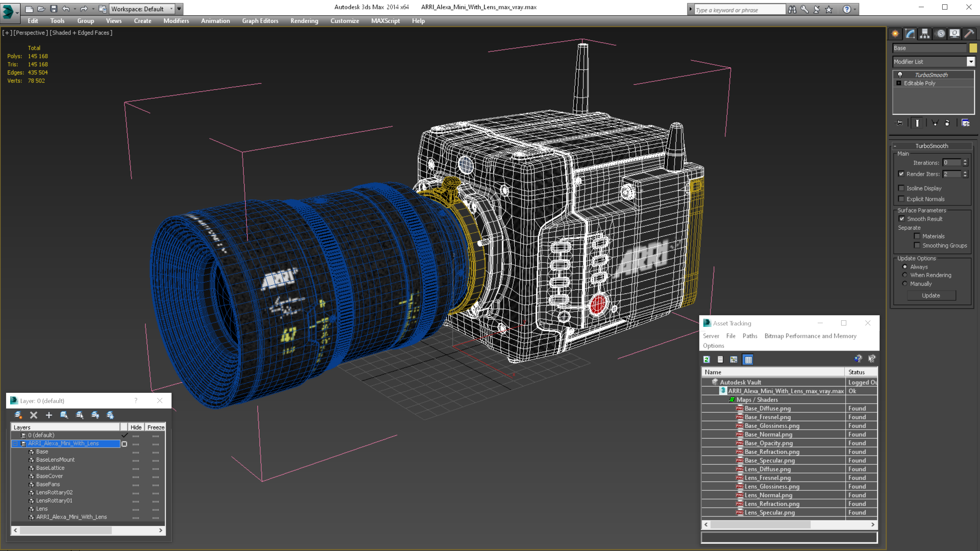Click the yellow object color swatch

[973, 48]
